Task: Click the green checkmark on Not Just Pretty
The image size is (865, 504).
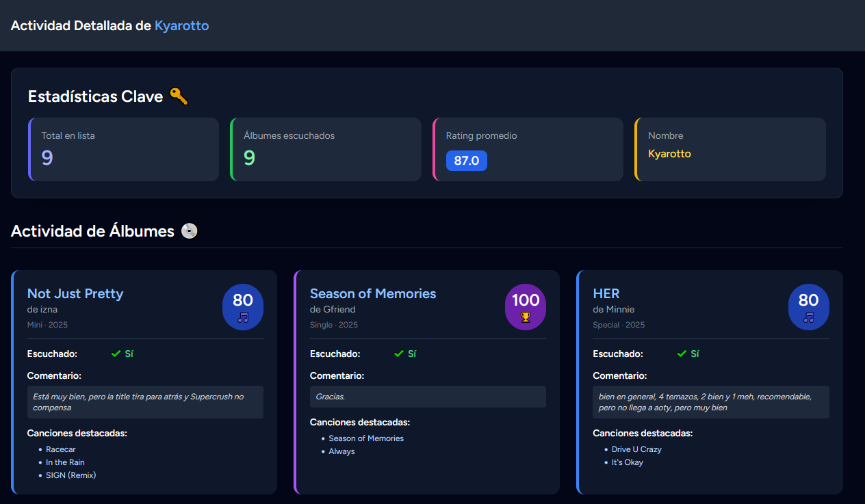Action: [x=116, y=354]
